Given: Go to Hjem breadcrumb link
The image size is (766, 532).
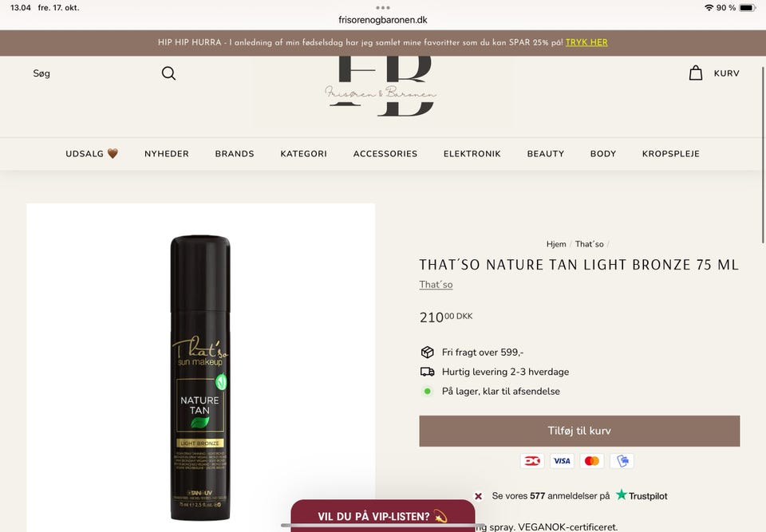Looking at the screenshot, I should point(556,244).
